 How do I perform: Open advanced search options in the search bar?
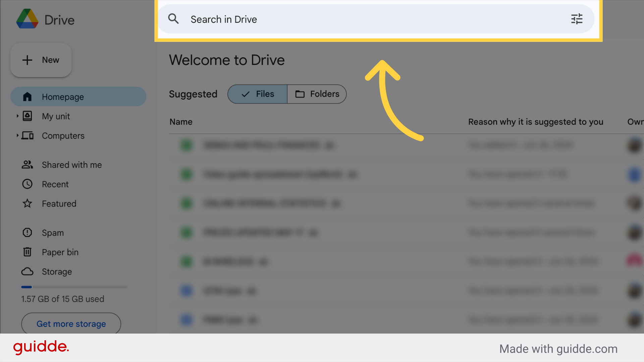[x=577, y=19]
